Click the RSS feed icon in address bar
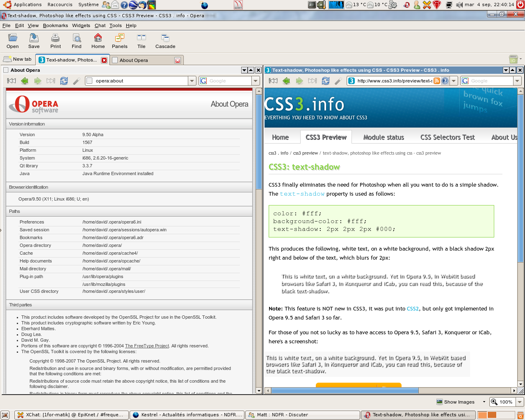525x420 pixels. coord(437,81)
